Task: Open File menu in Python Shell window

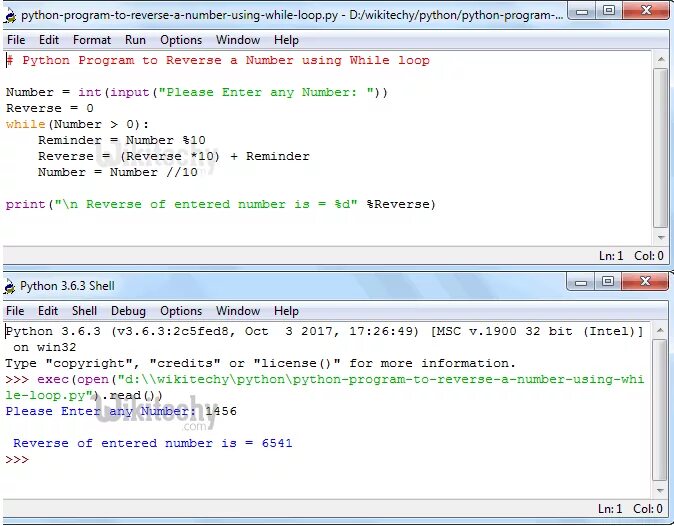Action: tap(15, 311)
